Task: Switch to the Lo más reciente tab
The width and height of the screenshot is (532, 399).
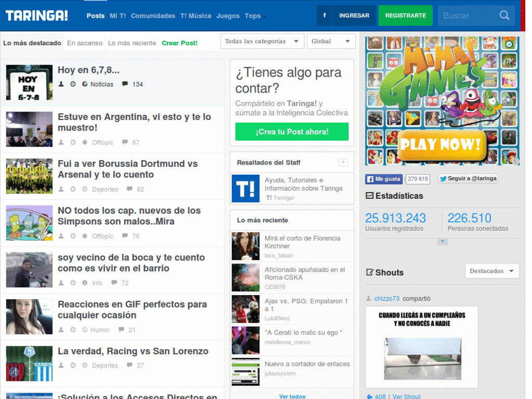Action: tap(132, 43)
